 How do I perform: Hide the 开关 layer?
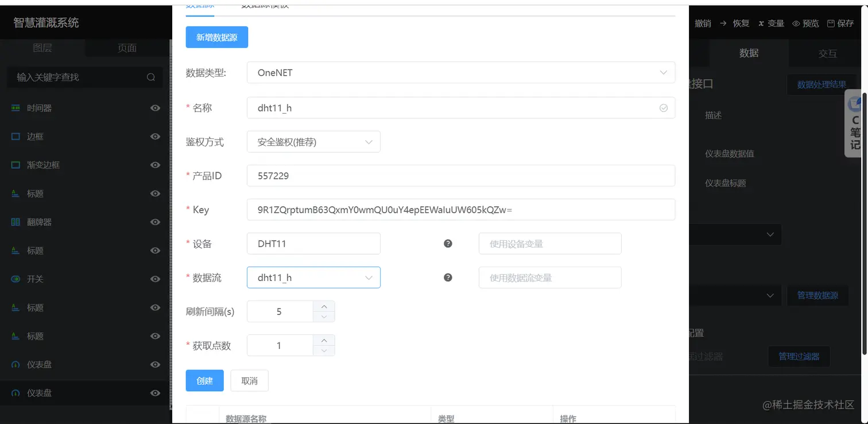(155, 279)
